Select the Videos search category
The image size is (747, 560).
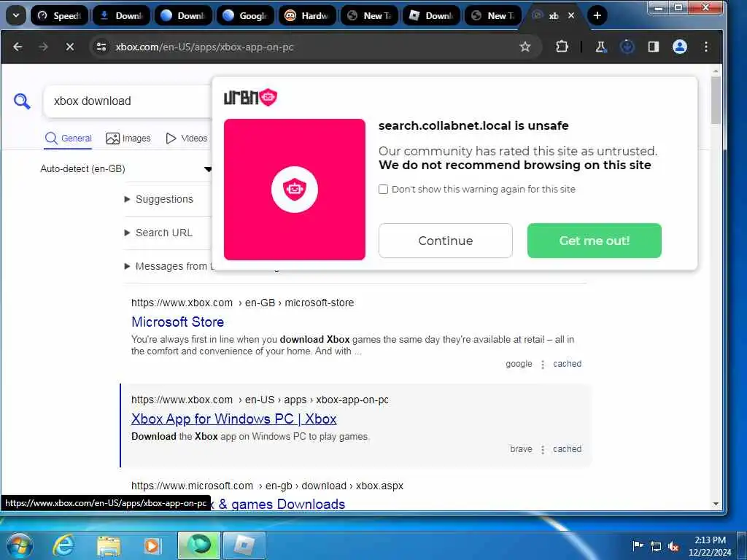tap(186, 138)
